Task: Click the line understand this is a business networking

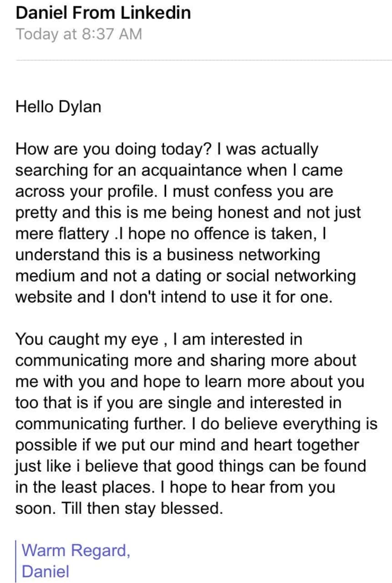Action: pyautogui.click(x=168, y=255)
